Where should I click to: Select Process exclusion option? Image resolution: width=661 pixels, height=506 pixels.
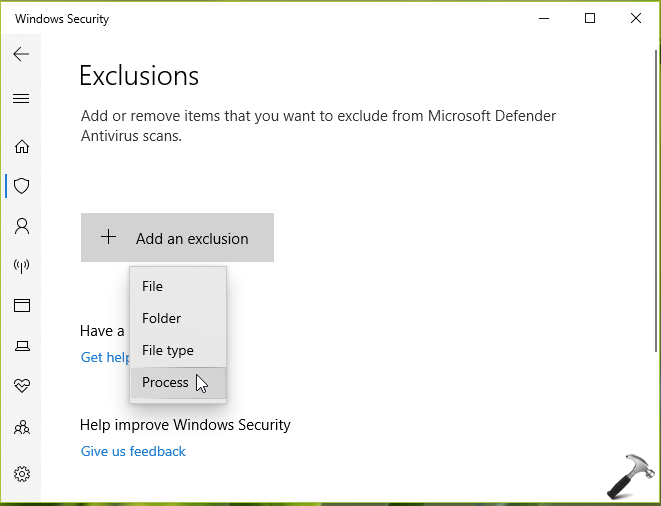coord(166,382)
